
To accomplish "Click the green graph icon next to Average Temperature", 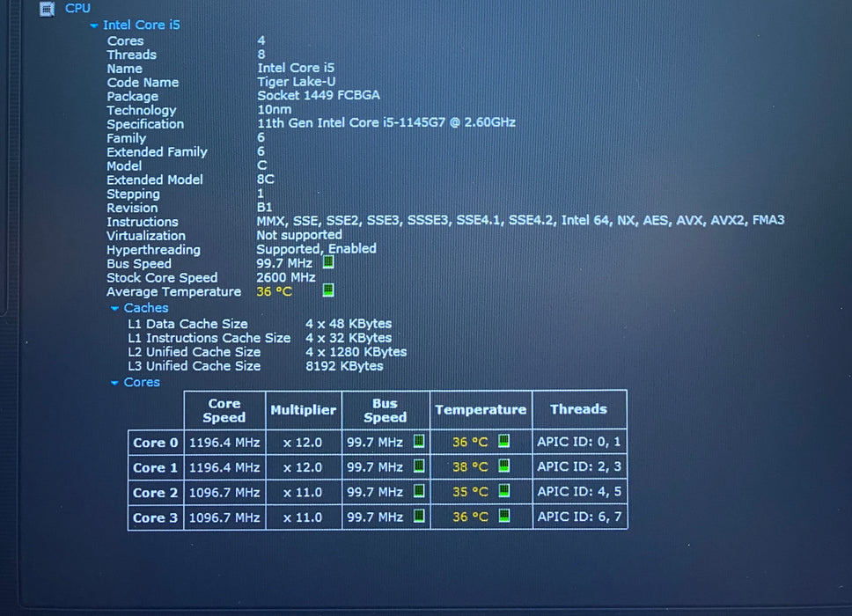I will [x=328, y=290].
